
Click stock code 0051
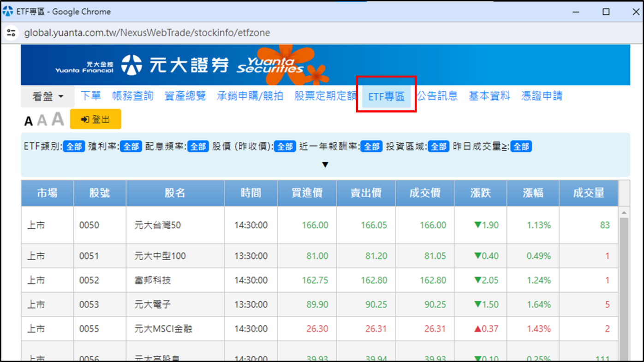pos(89,256)
